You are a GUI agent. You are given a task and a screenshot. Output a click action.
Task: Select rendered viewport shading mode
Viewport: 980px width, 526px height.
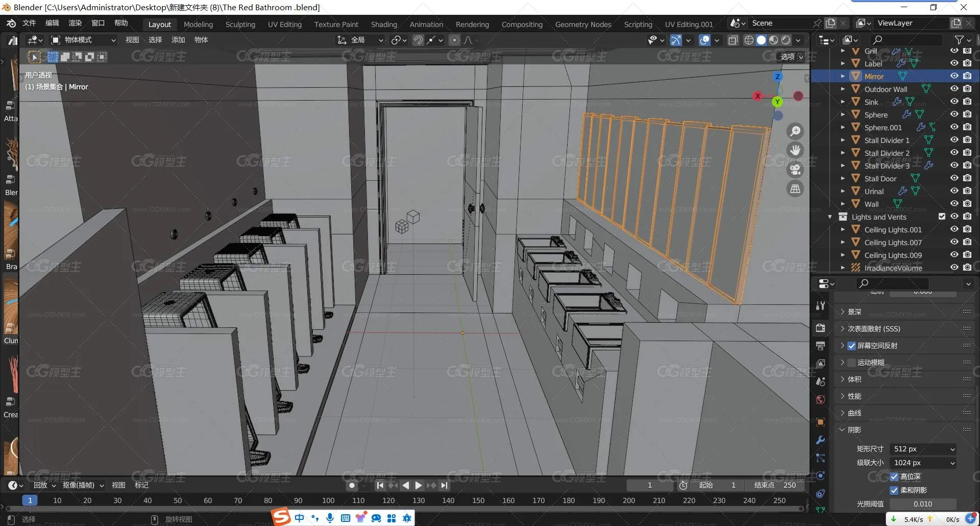(x=786, y=40)
